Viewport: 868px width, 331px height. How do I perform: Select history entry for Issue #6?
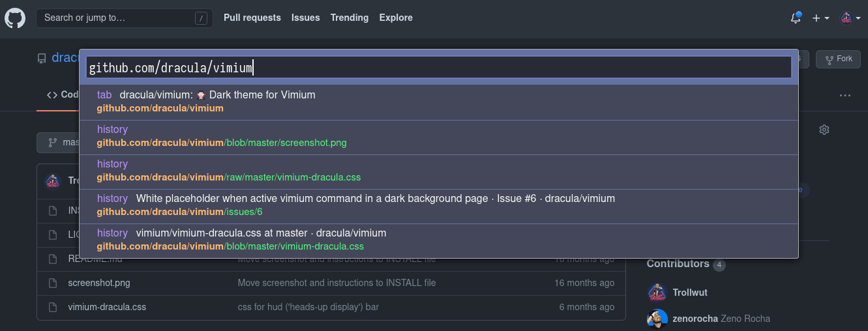coord(439,206)
